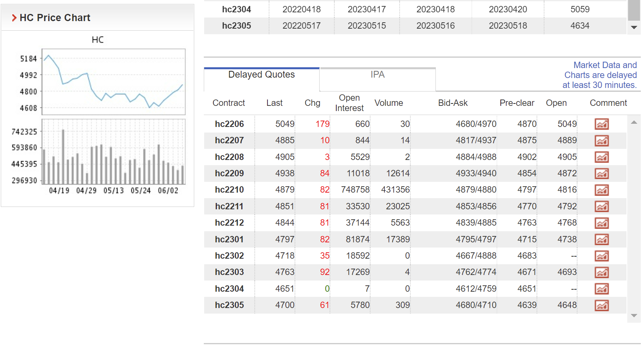This screenshot has height=349, width=644.
Task: Click the hc2207 chart icon
Action: (601, 140)
